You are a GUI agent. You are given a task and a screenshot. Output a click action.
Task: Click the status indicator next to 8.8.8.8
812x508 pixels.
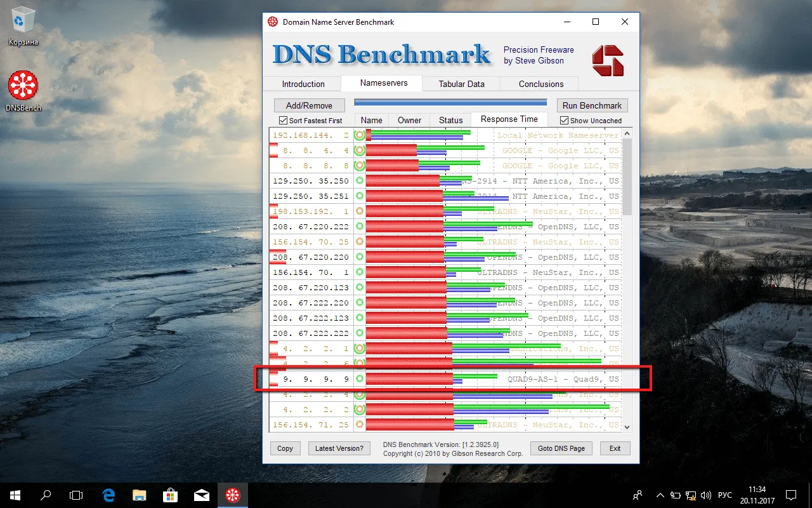[x=359, y=165]
